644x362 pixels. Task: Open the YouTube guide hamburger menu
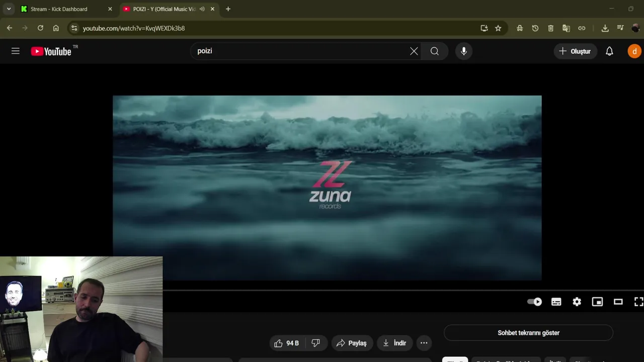(16, 51)
